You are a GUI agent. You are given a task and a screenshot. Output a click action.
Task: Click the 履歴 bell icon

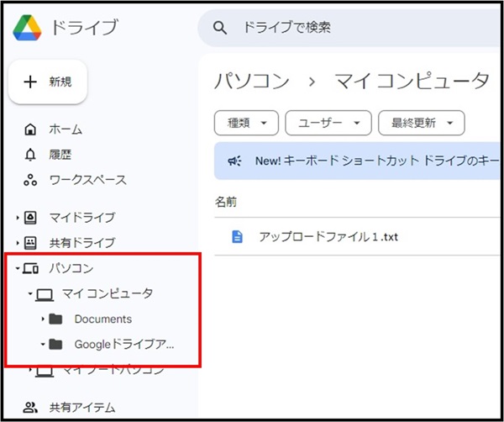click(31, 155)
